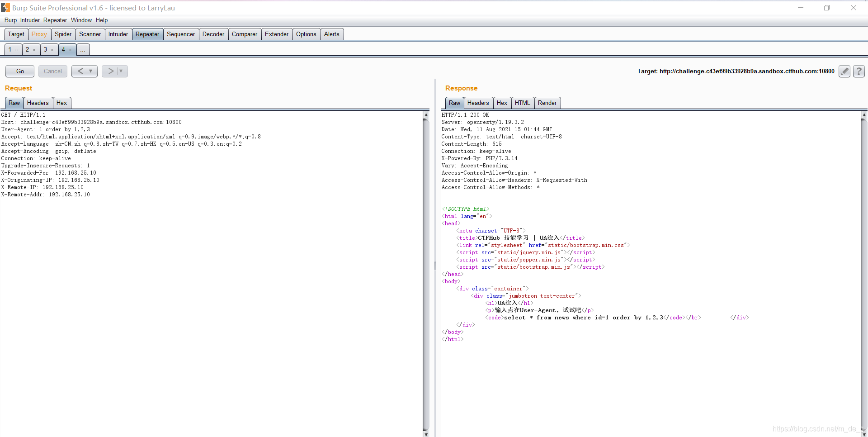Click response pane scrollbar up arrow
868x437 pixels.
864,115
